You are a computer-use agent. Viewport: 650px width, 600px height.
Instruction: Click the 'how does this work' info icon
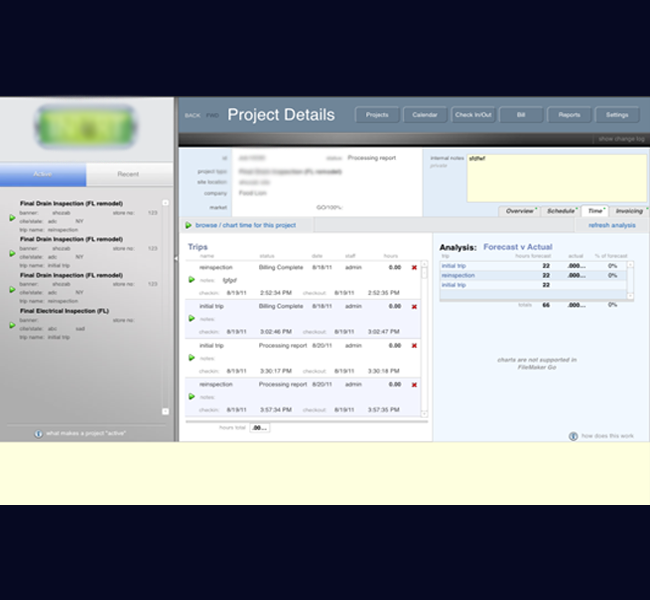(573, 436)
